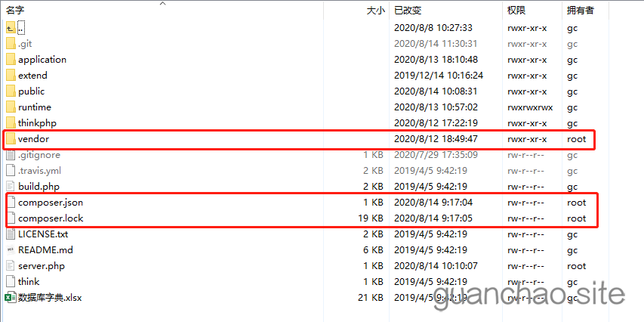
Task: Click date 2020/8/13 18:10:48 of application
Action: [x=436, y=60]
